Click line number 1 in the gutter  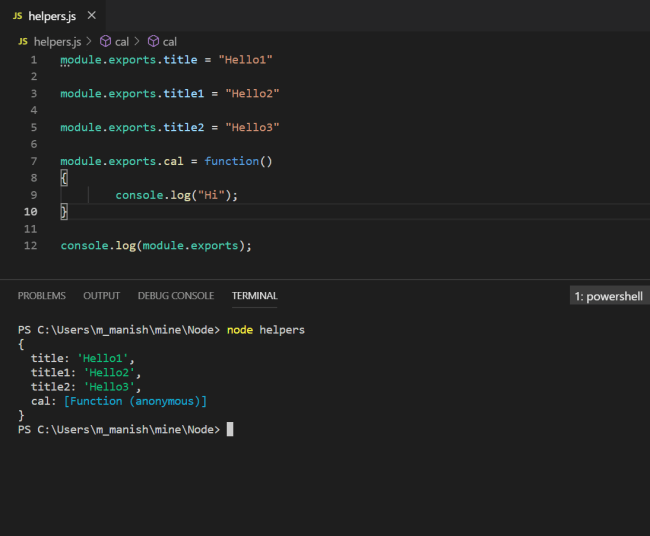[x=34, y=60]
